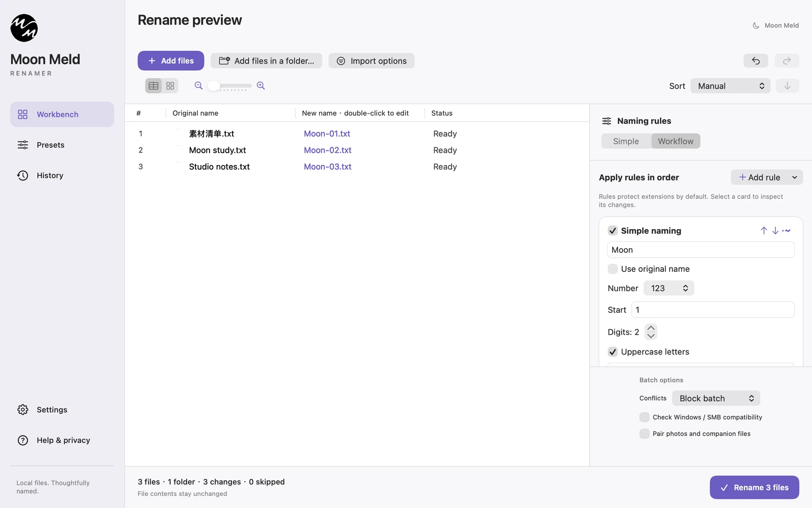Click the zoom in magnifier icon
Screen dimensions: 812x508
261,85
